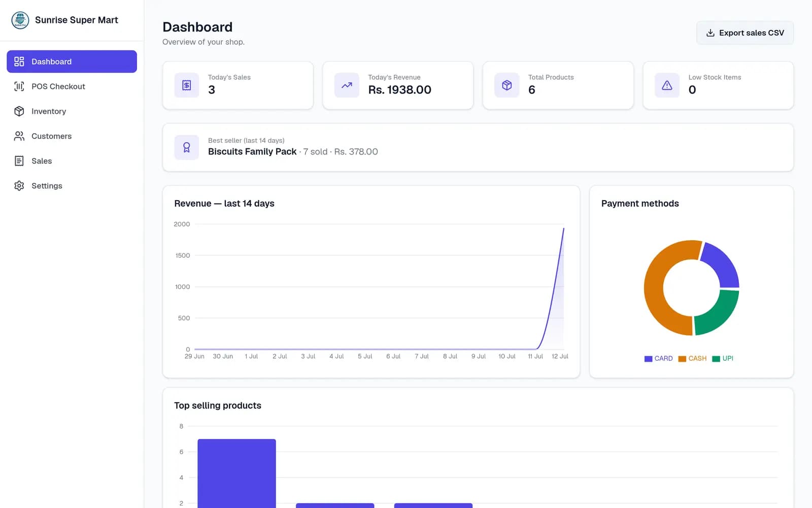
Task: Click the 6 Jul axis label
Action: tap(393, 357)
